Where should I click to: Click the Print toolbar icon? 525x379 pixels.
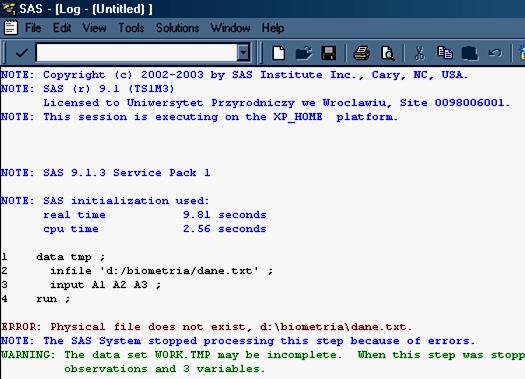pyautogui.click(x=362, y=53)
